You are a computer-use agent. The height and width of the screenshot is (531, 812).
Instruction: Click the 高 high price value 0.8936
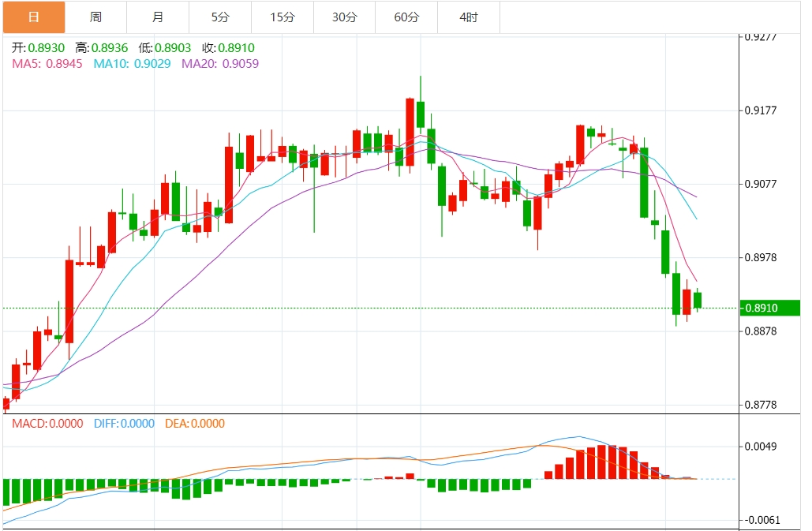(109, 48)
